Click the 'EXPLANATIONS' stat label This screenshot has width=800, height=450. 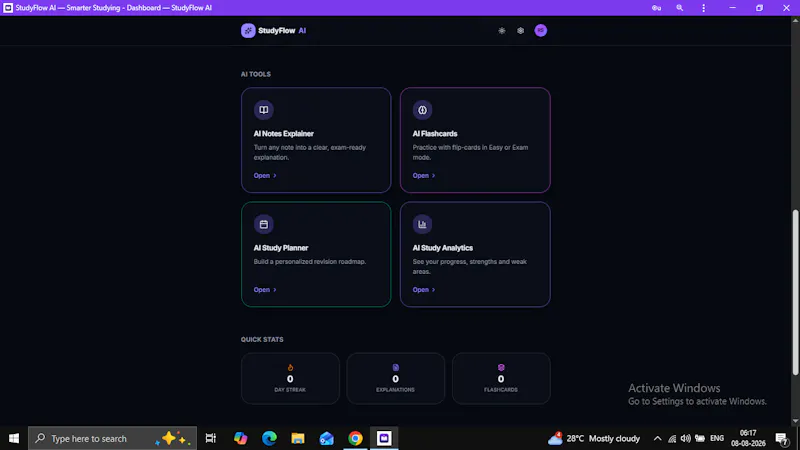[395, 390]
